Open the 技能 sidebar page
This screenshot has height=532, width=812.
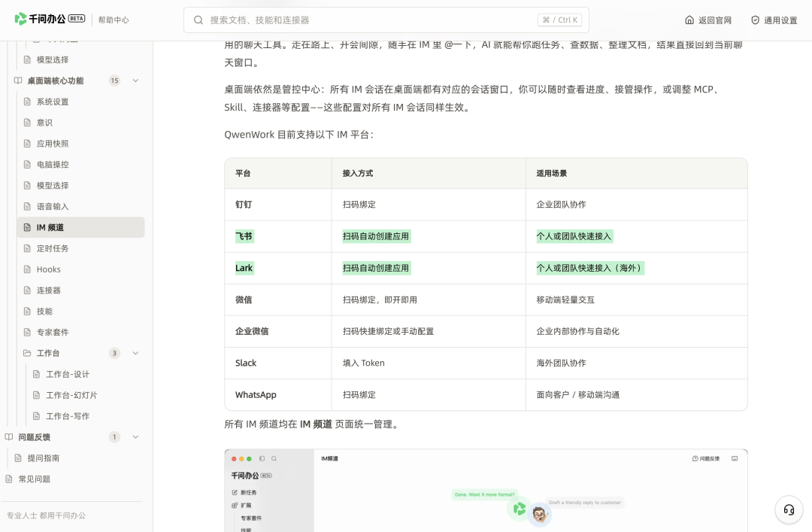coord(80,311)
